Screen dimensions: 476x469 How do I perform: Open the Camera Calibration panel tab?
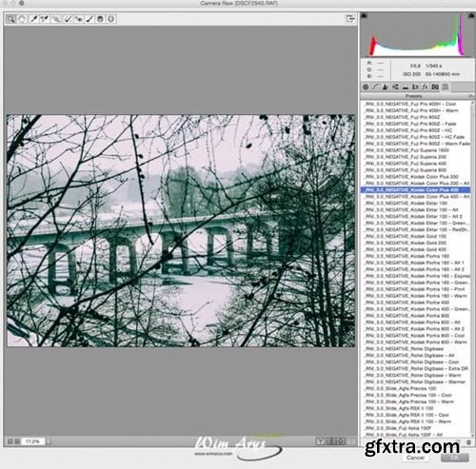[435, 87]
